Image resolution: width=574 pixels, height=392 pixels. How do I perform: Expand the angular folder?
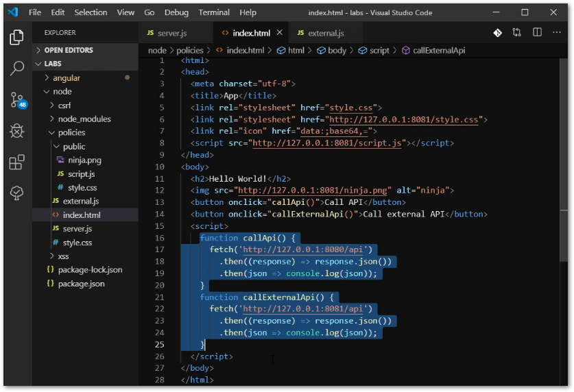click(85, 78)
